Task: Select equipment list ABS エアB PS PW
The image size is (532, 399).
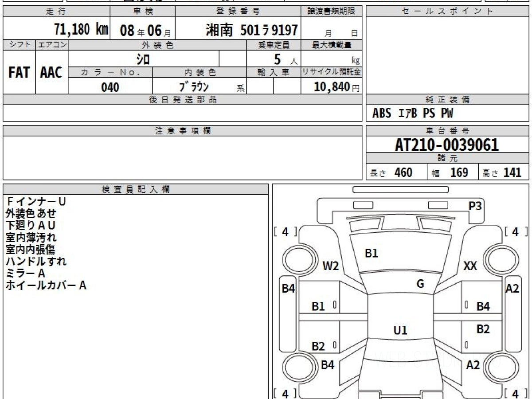Action: pyautogui.click(x=413, y=113)
